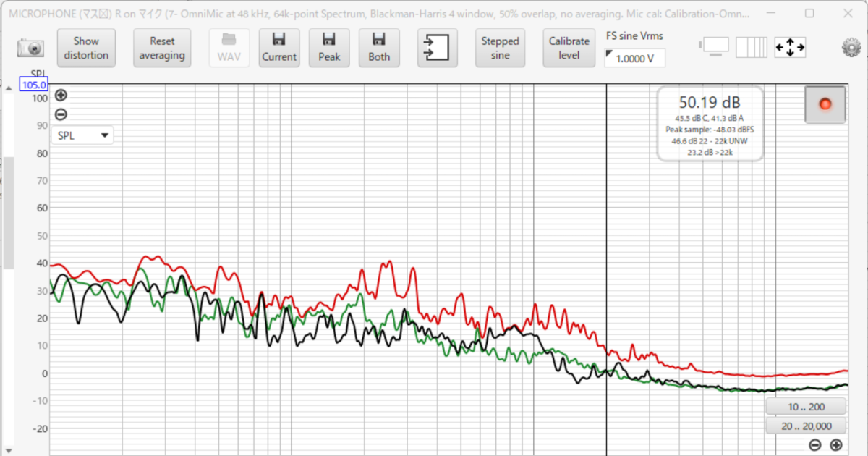Click the four-arrow move graph icon
868x456 pixels.
pyautogui.click(x=790, y=48)
